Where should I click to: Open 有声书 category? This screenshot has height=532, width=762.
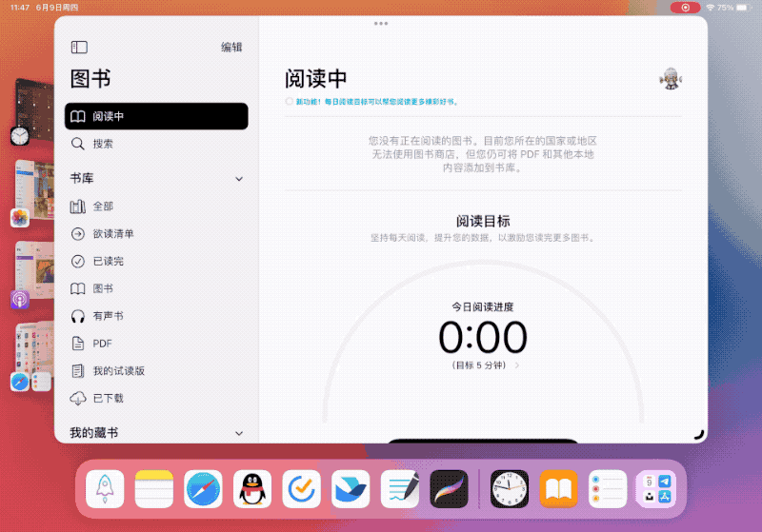pyautogui.click(x=156, y=316)
